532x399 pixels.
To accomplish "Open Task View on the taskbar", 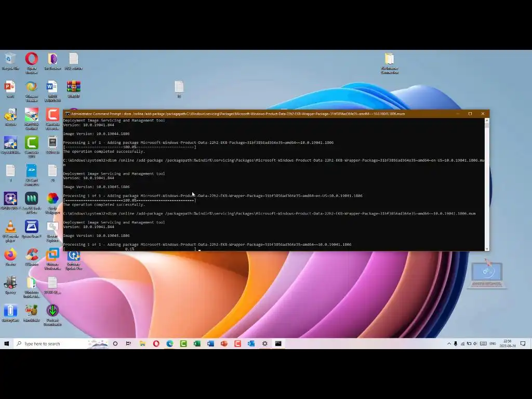I will [x=129, y=343].
